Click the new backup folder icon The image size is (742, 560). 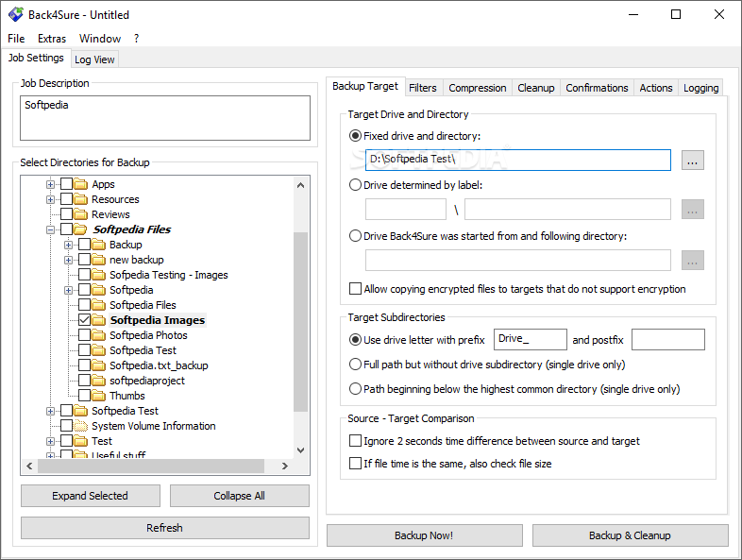[99, 260]
